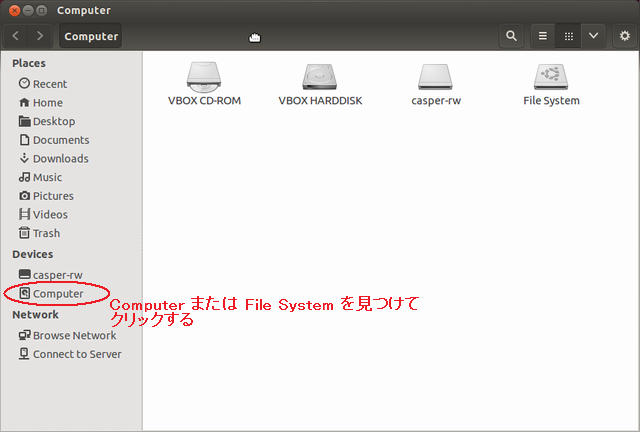Select Computer under Devices
The height and width of the screenshot is (432, 640).
(x=57, y=294)
